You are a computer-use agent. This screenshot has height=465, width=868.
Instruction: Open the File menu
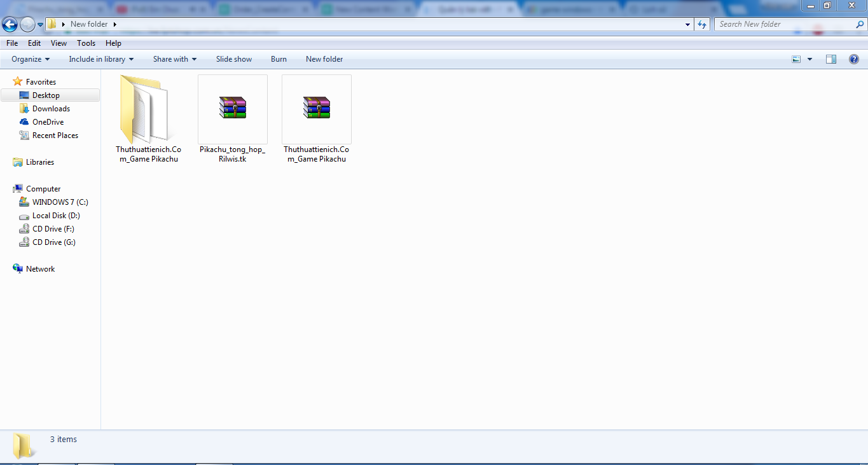pyautogui.click(x=12, y=43)
